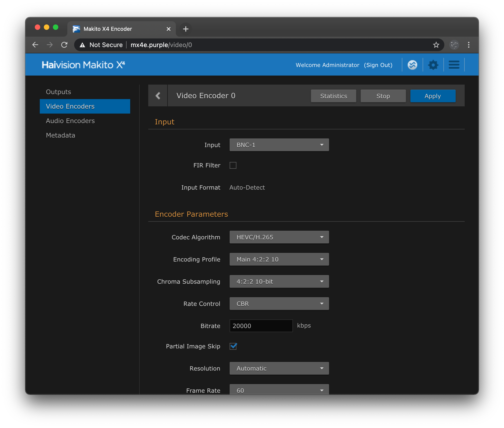
Task: Reload the page
Action: [x=64, y=45]
